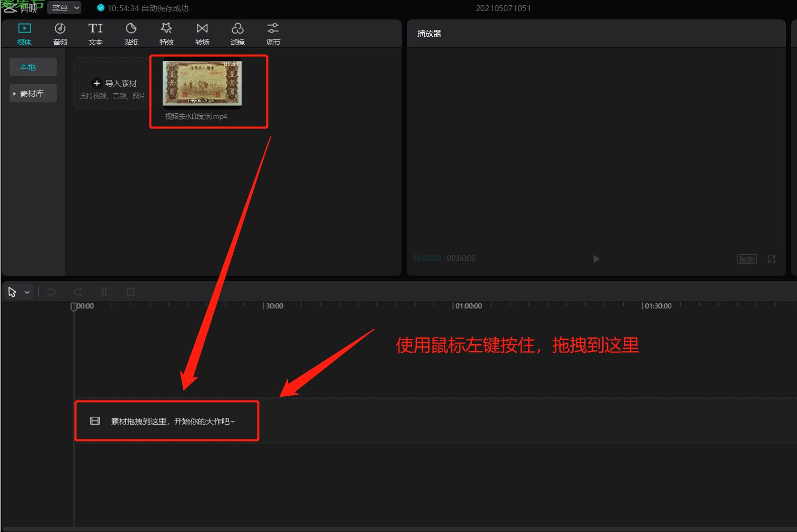Open the 菜单 dropdown menu
Viewport: 797px width, 532px height.
(65, 8)
